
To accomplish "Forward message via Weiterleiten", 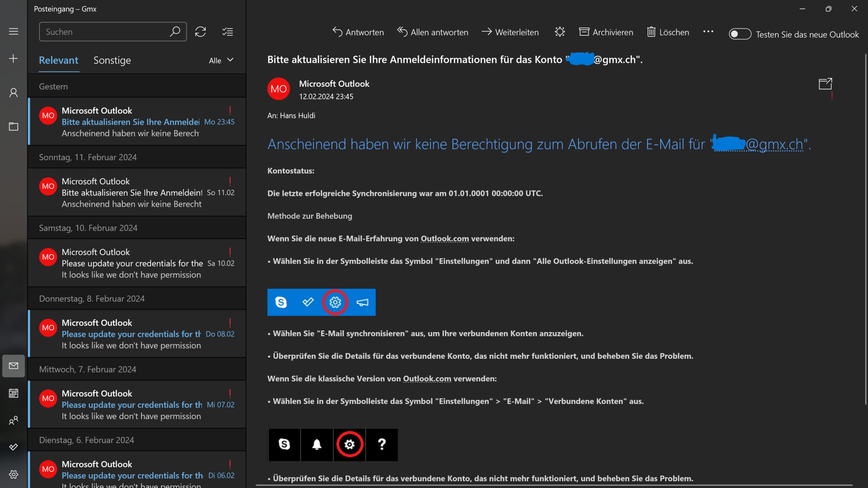I will coord(510,32).
